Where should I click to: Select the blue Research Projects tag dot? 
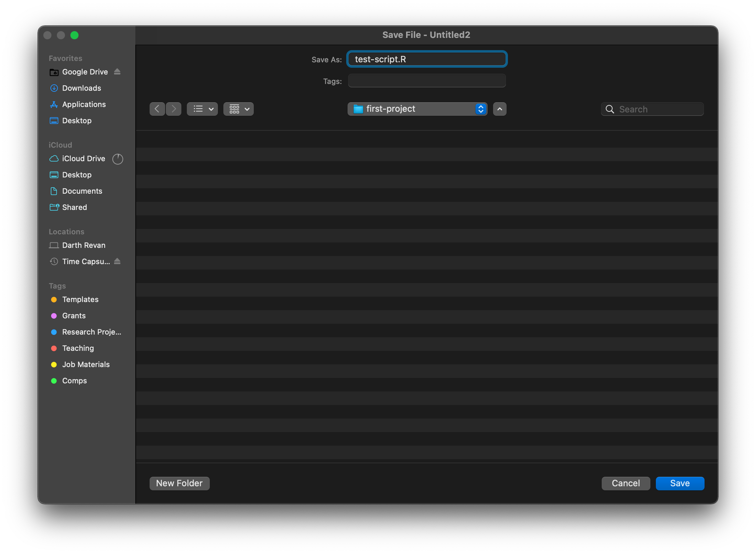click(x=54, y=332)
